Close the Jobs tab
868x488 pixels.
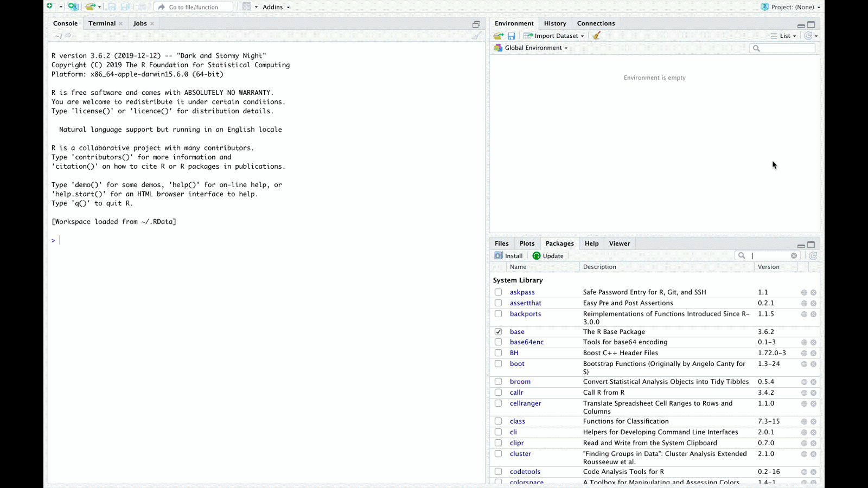[x=152, y=24]
